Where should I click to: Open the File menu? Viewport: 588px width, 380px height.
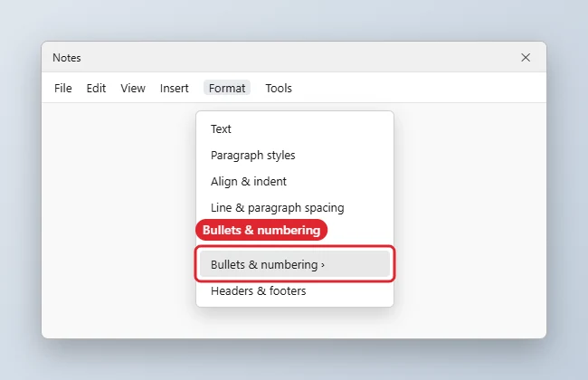[63, 88]
